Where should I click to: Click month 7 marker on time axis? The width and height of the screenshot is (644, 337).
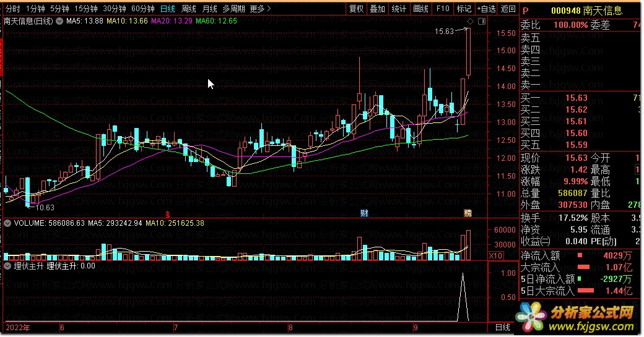[176, 328]
